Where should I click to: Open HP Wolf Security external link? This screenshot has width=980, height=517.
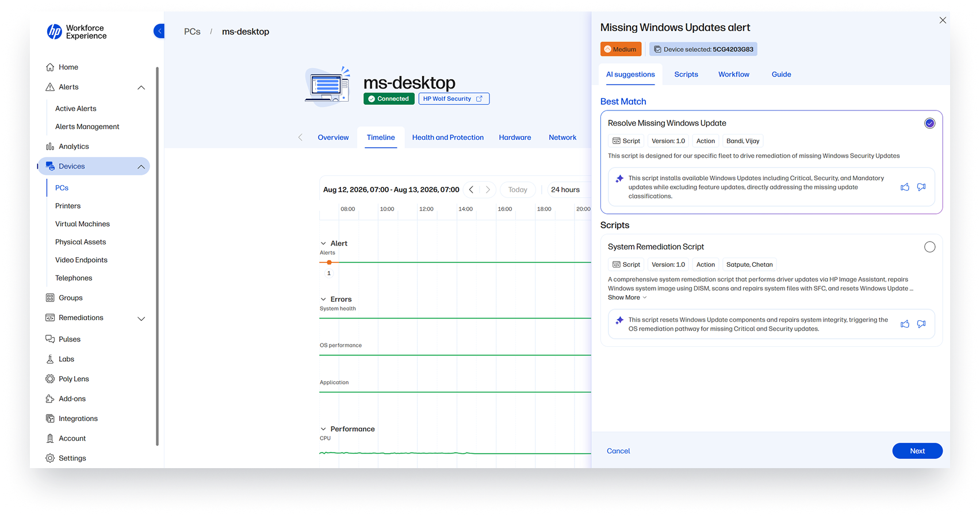pos(454,99)
